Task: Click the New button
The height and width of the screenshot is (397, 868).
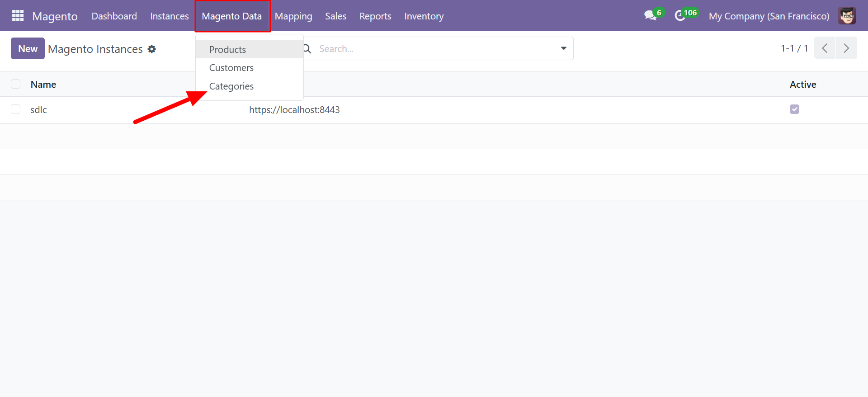Action: (x=28, y=48)
